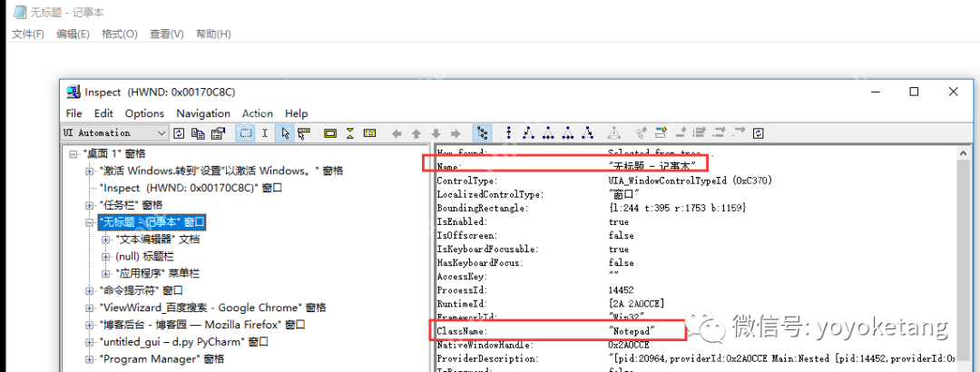Open Inspect's Action menu
The height and width of the screenshot is (372, 980).
pyautogui.click(x=258, y=113)
